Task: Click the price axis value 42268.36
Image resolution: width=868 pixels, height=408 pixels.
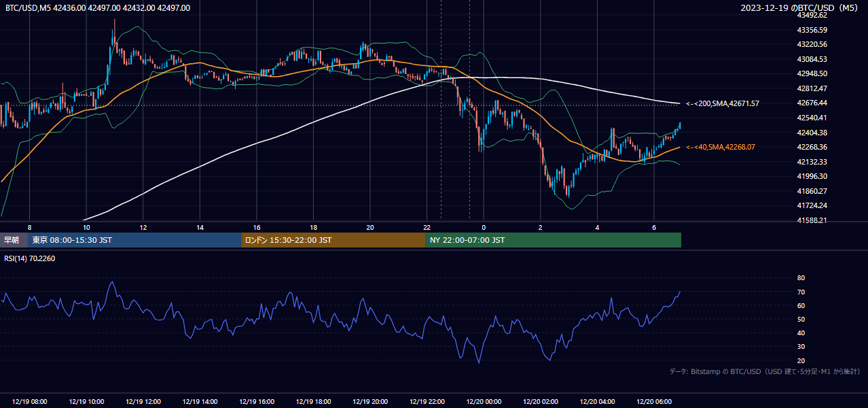Action: 812,147
